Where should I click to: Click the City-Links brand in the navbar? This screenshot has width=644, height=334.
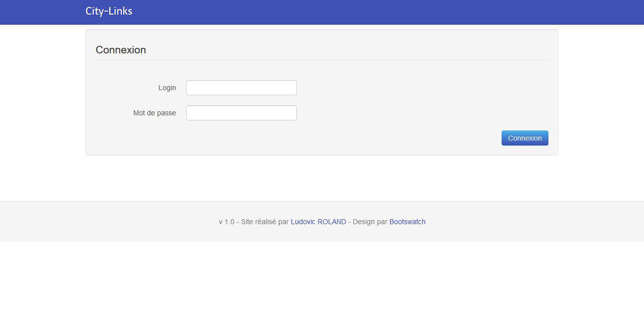click(x=109, y=11)
